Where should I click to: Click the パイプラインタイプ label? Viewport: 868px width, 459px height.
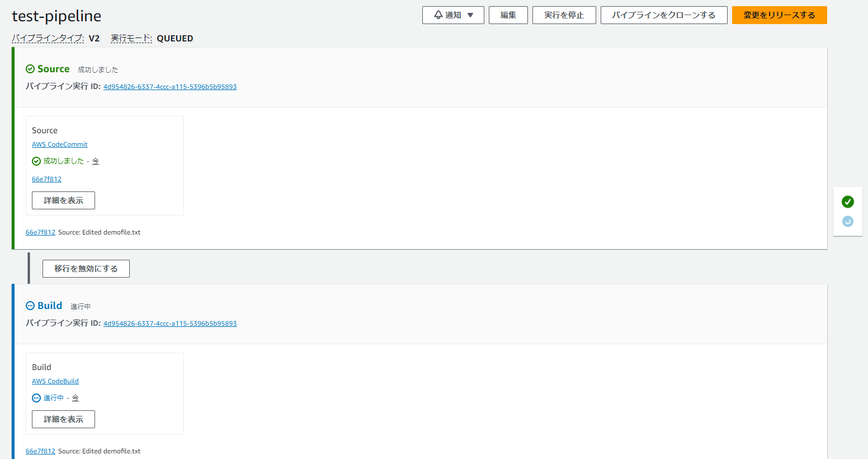48,38
